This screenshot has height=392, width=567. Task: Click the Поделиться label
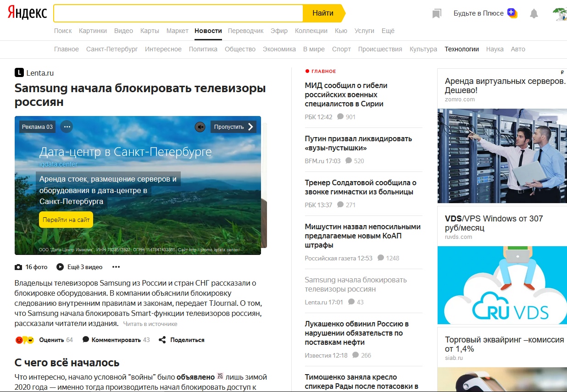187,340
